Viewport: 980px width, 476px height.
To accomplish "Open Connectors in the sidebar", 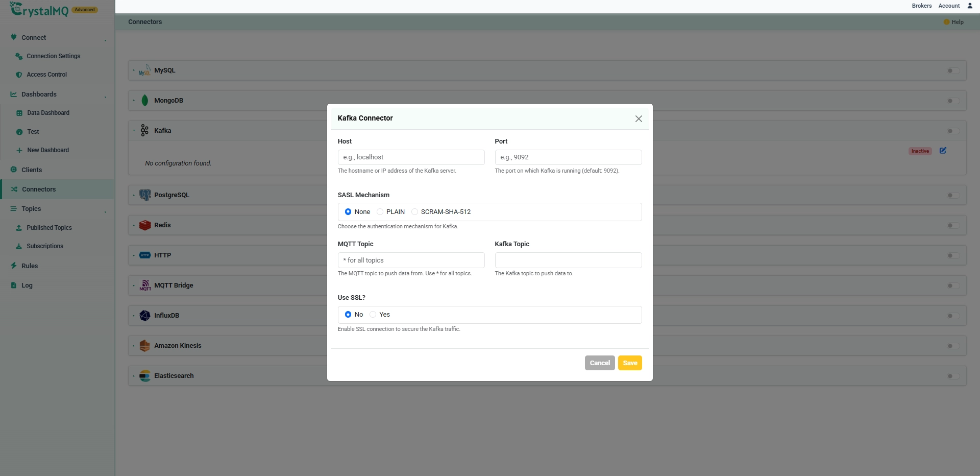I will (x=57, y=189).
